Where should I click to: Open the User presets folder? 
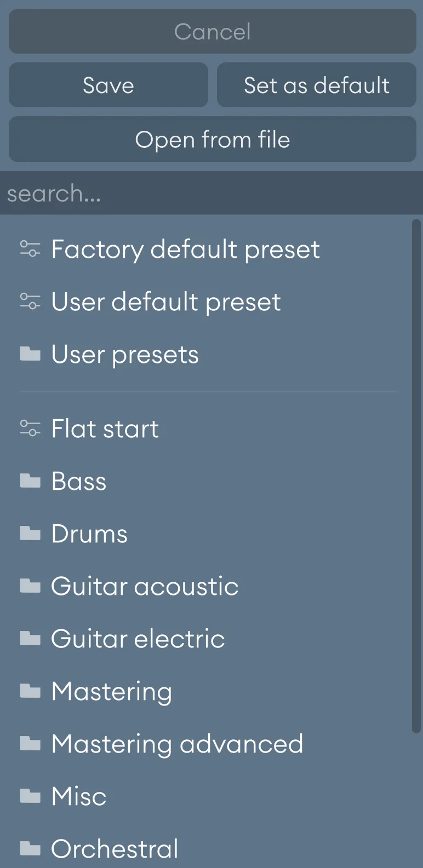[x=124, y=354]
